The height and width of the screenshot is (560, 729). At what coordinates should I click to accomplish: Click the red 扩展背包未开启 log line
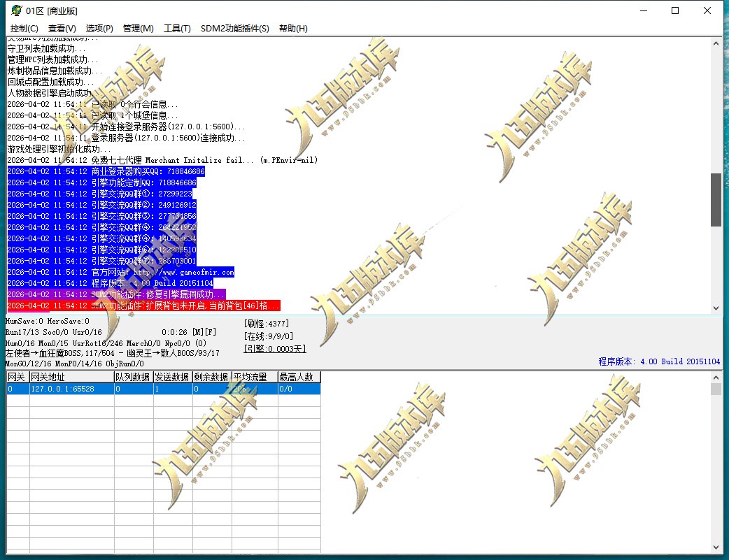143,306
